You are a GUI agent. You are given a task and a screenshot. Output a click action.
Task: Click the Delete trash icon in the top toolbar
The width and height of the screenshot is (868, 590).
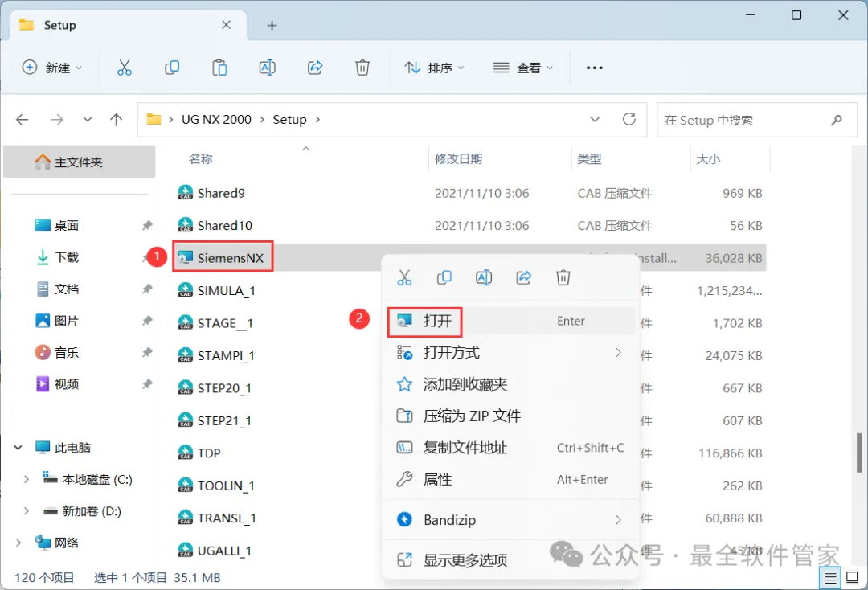tap(362, 68)
